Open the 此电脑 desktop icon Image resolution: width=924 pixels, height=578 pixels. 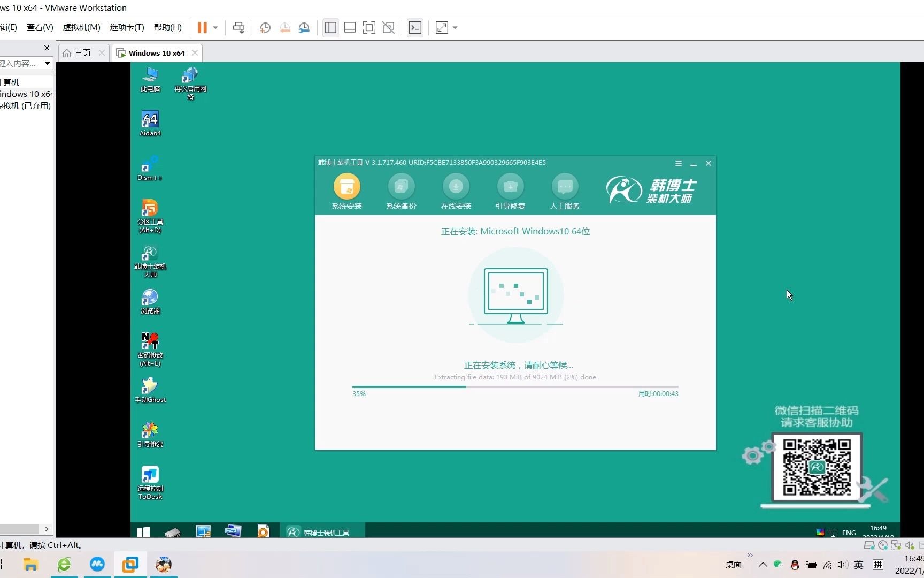150,80
